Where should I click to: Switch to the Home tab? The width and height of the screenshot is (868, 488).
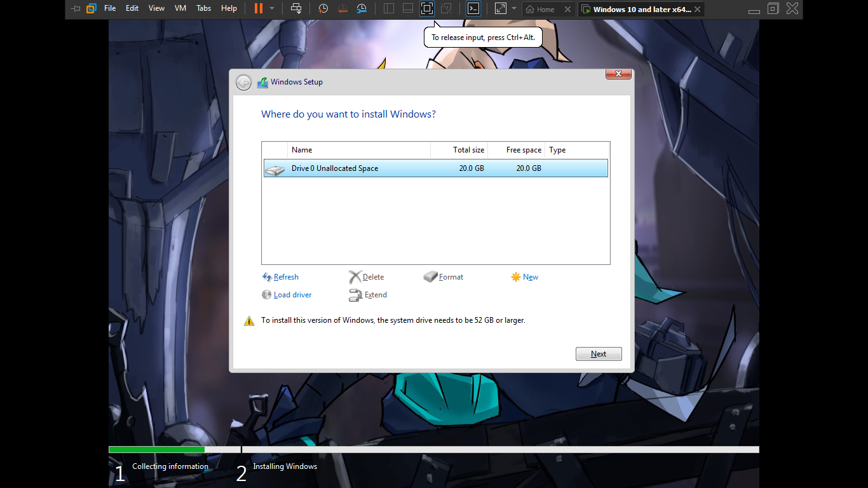click(541, 10)
